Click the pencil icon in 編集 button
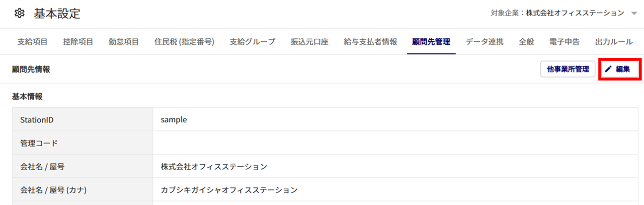The image size is (644, 205). (x=608, y=70)
